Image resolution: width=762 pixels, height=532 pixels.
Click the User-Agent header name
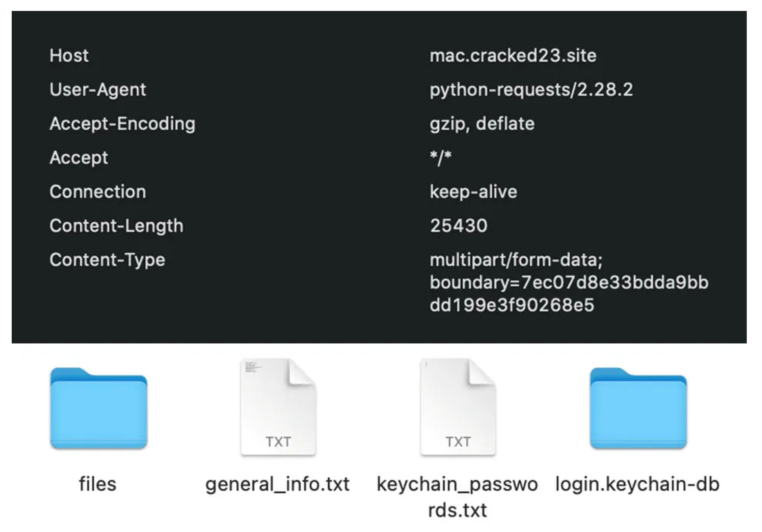(x=98, y=90)
